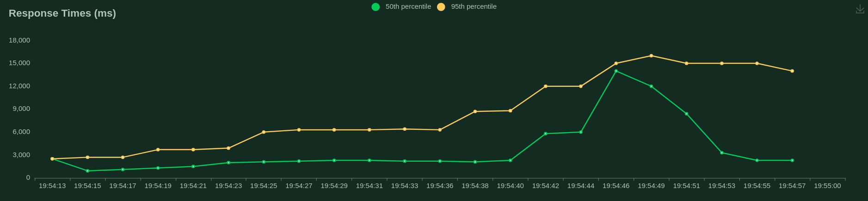Screen dimensions: 868x201
Task: Pick the 95th percentile point at 19:54:19
Action: (158, 150)
